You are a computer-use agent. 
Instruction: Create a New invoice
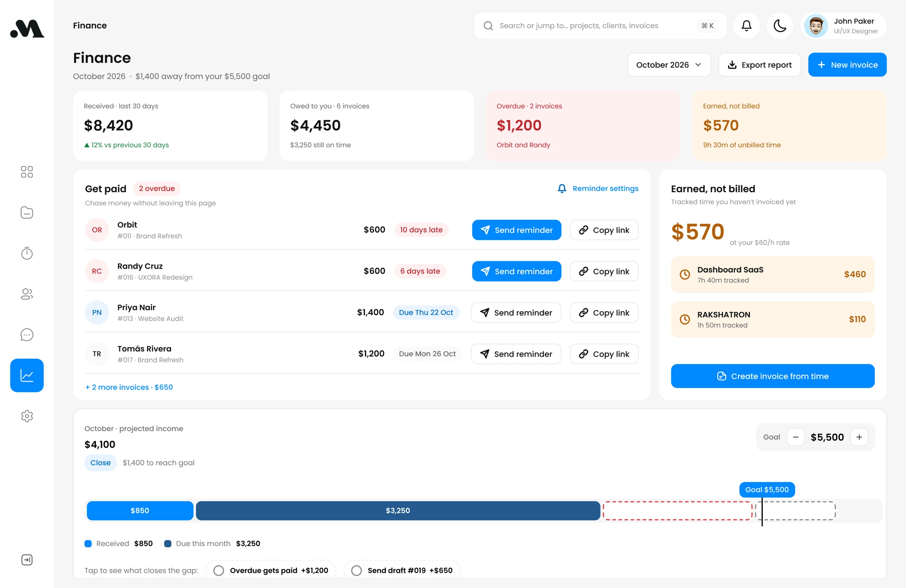click(x=847, y=65)
